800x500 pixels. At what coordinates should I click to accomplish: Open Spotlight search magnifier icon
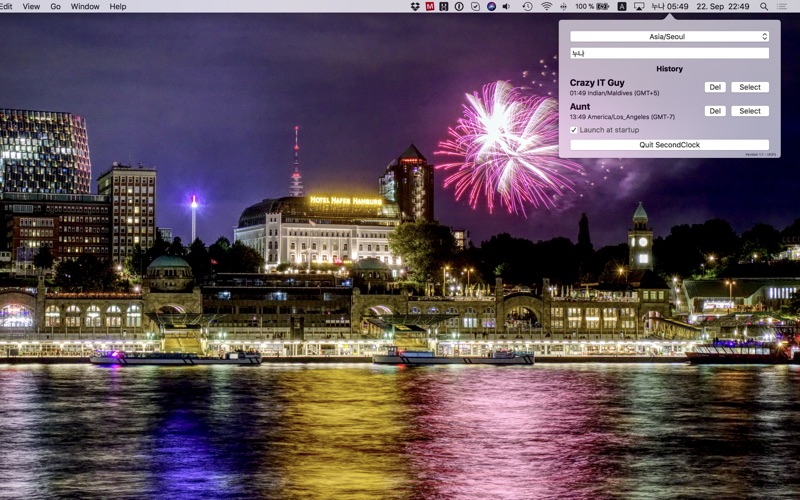point(764,6)
